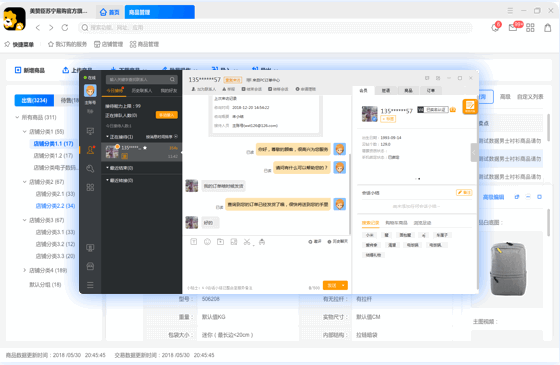Open the notification bell with red badge

pyautogui.click(x=496, y=27)
